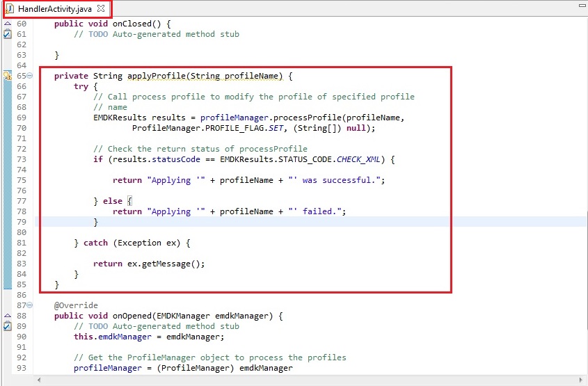The width and height of the screenshot is (588, 386).
Task: Click the @Override annotation
Action: click(x=76, y=305)
